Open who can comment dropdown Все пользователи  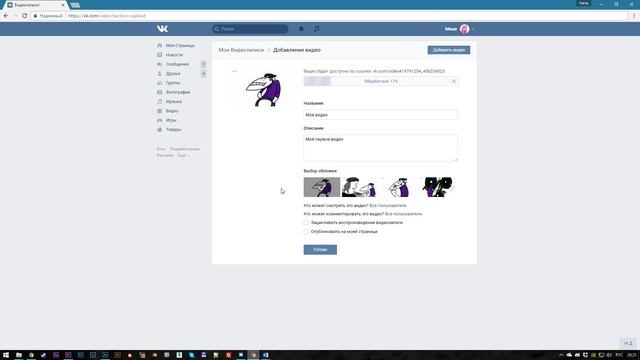tap(404, 214)
